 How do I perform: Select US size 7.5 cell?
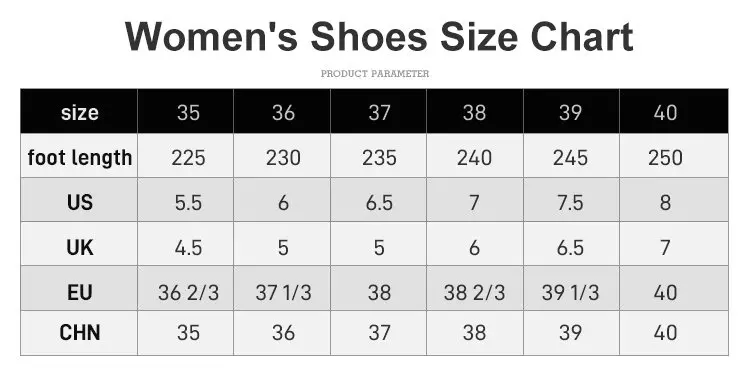click(572, 200)
